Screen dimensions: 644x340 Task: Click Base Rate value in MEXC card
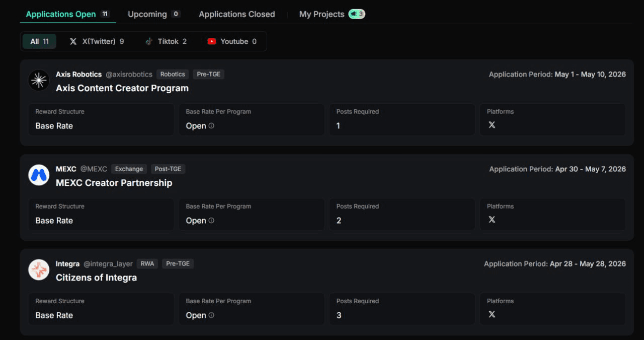54,221
